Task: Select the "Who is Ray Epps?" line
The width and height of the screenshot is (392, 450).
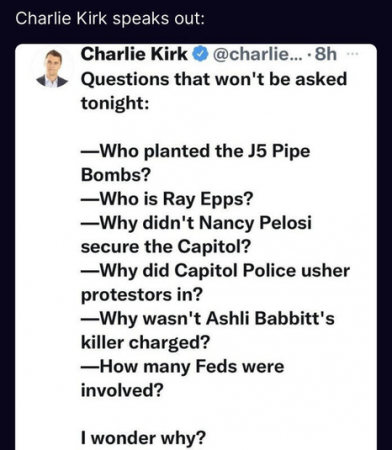Action: tap(167, 200)
